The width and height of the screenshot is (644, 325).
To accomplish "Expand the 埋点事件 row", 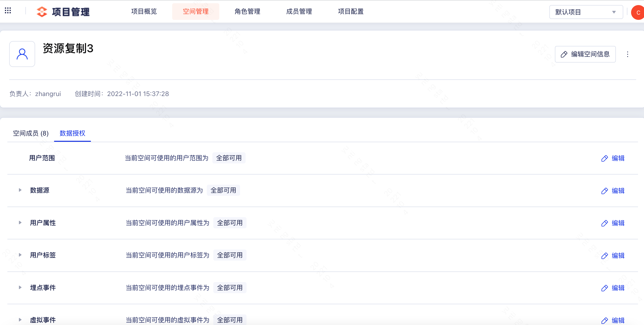I will pos(20,287).
